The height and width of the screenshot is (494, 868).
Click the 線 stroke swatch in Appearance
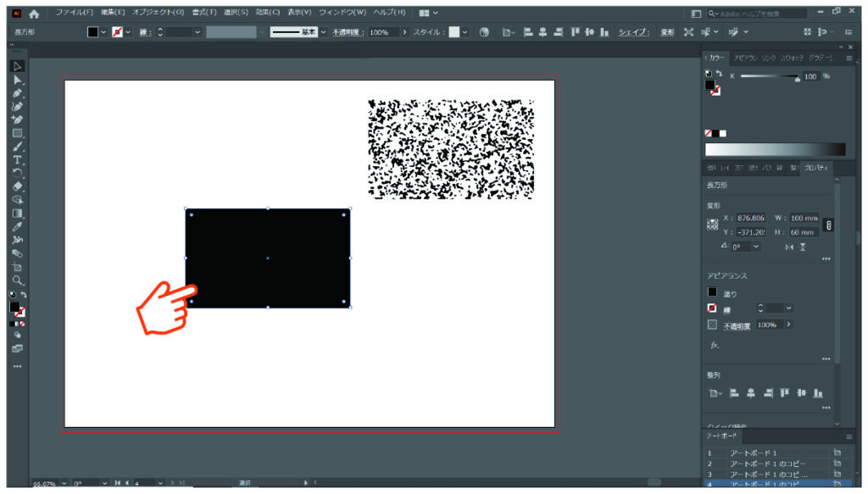712,308
